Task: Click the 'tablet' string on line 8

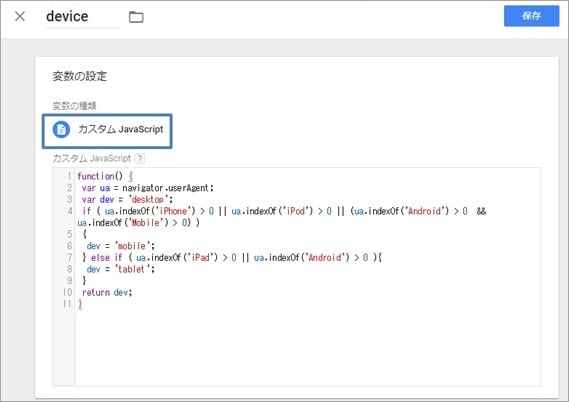Action: tap(132, 269)
